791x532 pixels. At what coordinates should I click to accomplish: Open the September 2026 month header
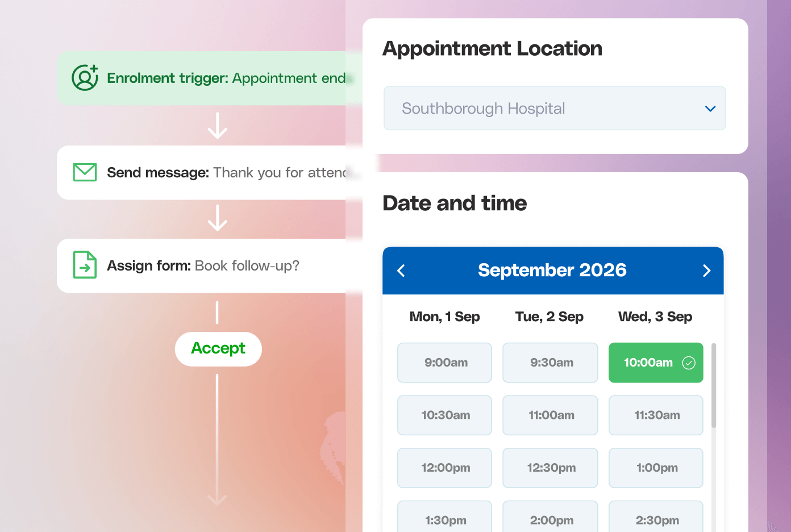point(552,270)
